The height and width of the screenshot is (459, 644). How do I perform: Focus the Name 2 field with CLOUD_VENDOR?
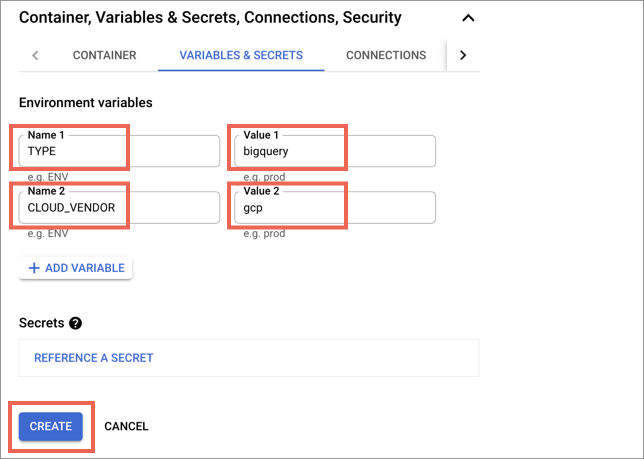[x=119, y=207]
